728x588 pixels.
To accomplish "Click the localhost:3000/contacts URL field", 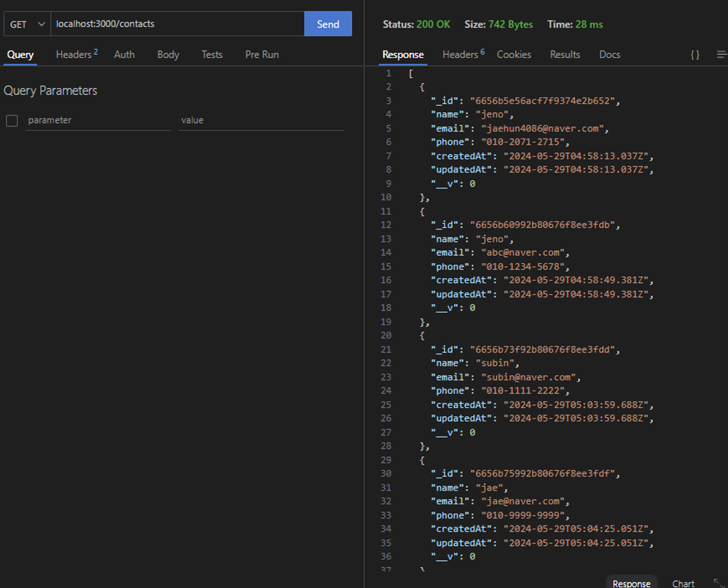I will tap(177, 24).
